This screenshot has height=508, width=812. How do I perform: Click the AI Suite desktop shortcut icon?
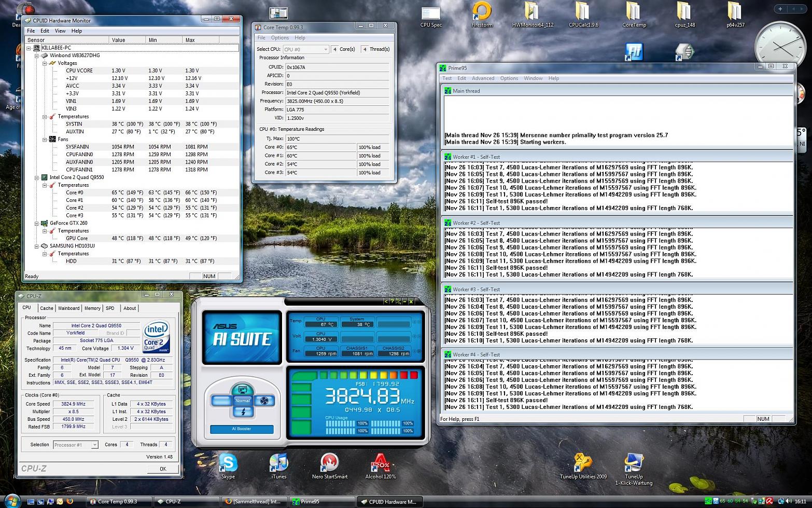[x=634, y=52]
